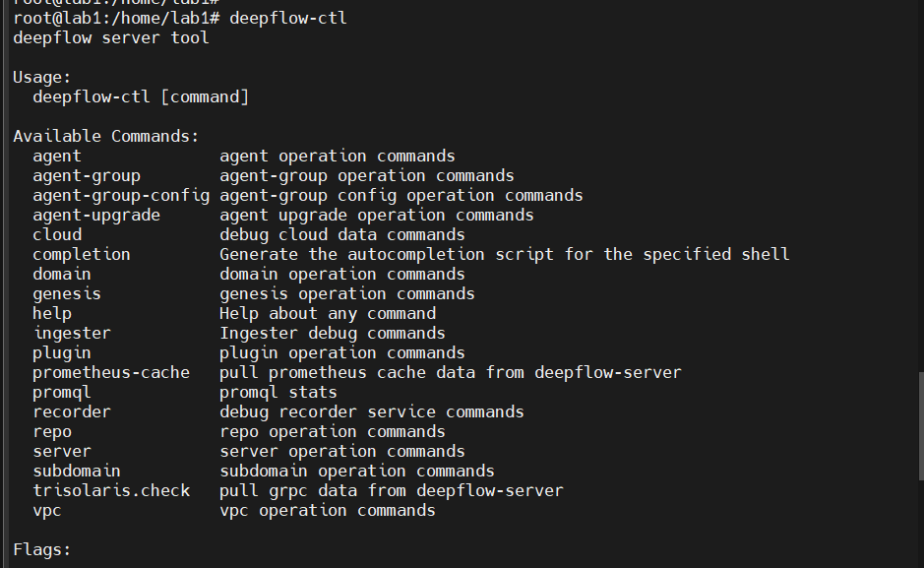Click the 'cloud' command name

click(x=57, y=234)
